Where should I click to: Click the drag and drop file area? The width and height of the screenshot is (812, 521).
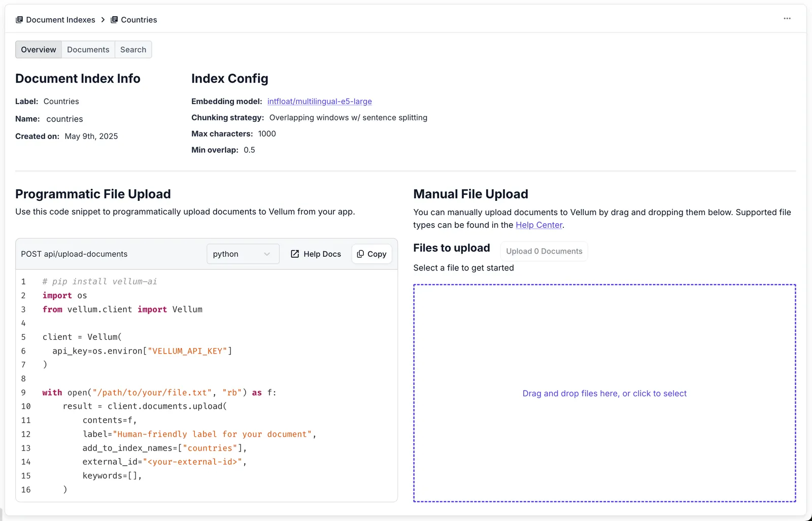click(x=604, y=393)
